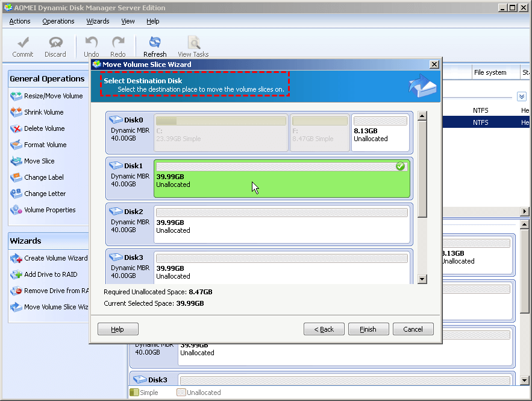Click the Wizards panel header
Screen dimensions: 532x401
pyautogui.click(x=49, y=241)
